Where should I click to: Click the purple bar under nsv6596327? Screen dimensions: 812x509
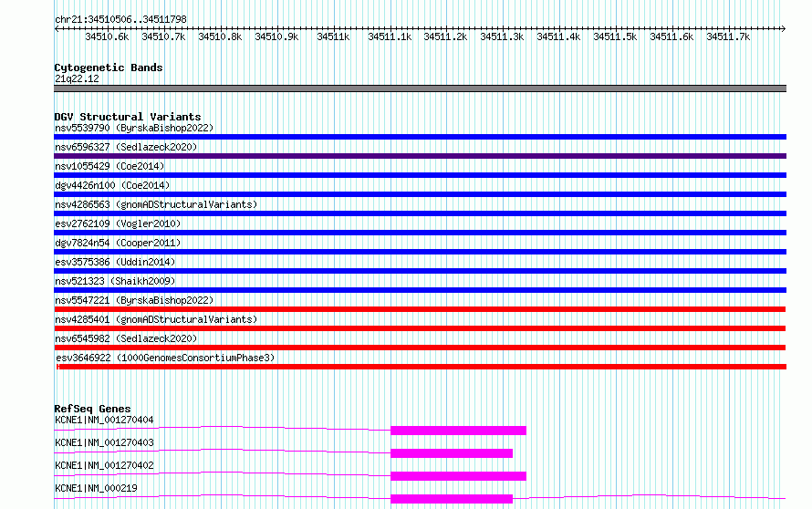(420, 156)
